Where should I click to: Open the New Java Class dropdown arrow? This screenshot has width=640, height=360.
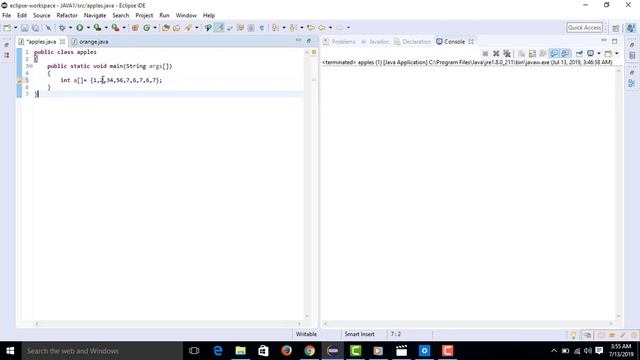[155, 28]
